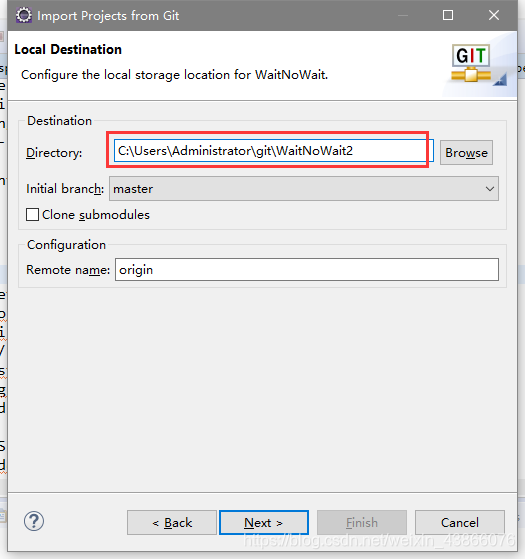Click the 'Configure the local storage location' text
Screen dimensions: 525x559
tap(174, 75)
